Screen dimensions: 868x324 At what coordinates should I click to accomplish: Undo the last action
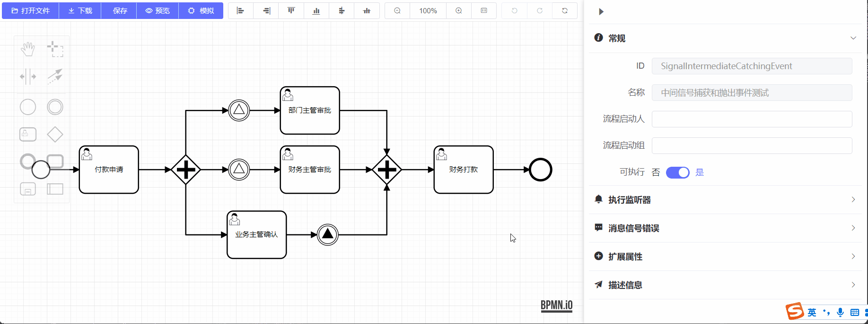pyautogui.click(x=515, y=10)
